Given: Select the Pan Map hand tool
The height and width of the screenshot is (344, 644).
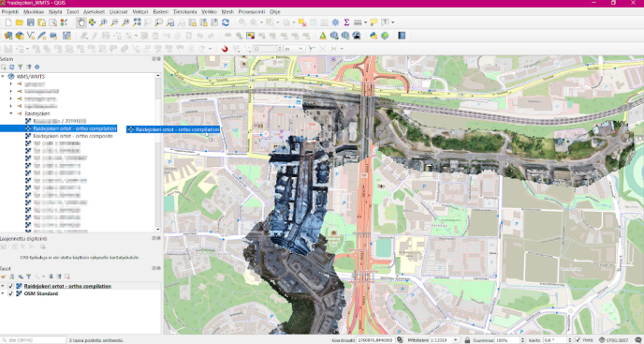Looking at the screenshot, I should pos(80,22).
